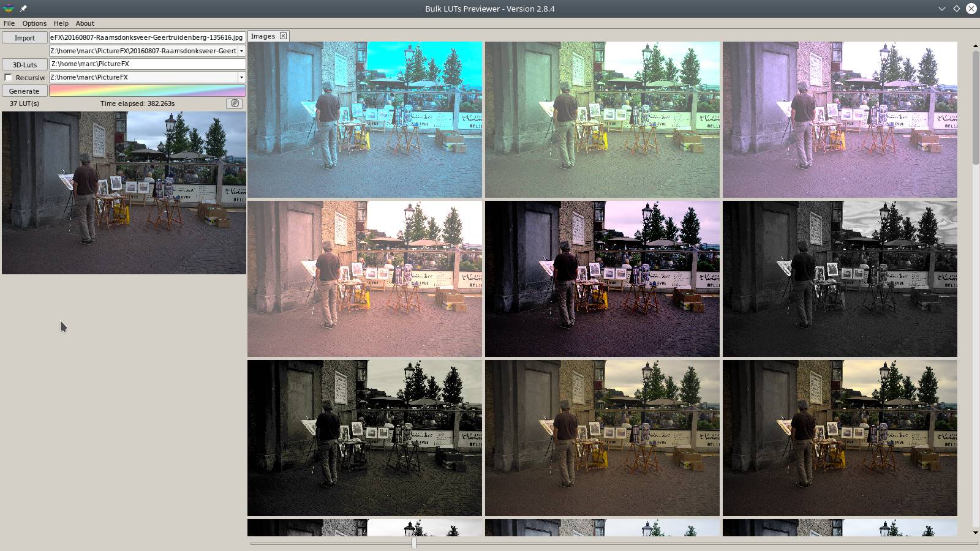
Task: Expand the image path history dropdown
Action: point(241,51)
